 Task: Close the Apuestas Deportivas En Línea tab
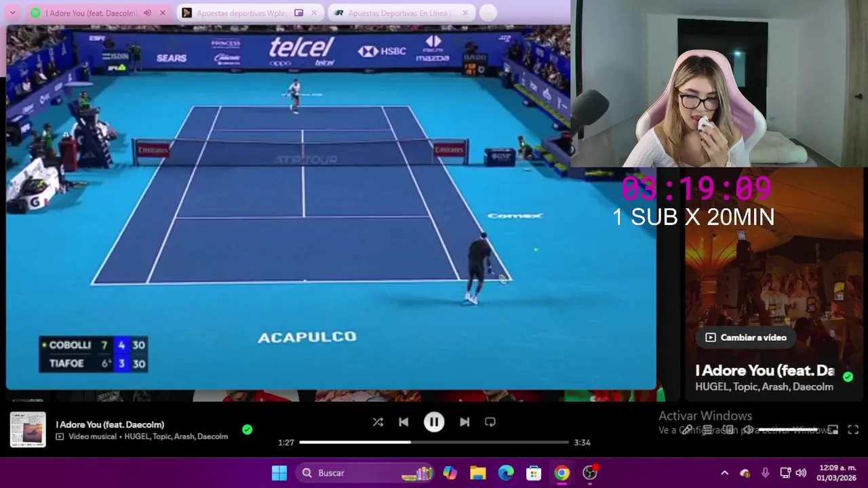click(466, 13)
